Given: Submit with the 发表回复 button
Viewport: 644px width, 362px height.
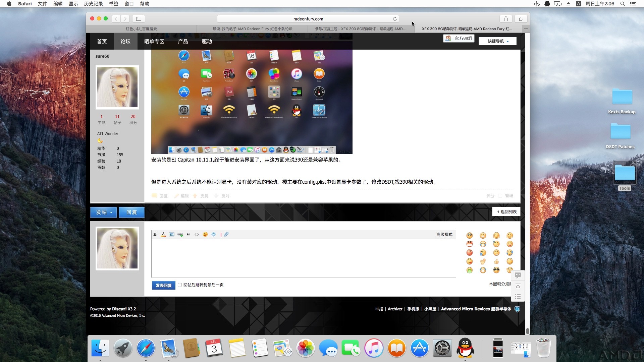Looking at the screenshot, I should click(x=163, y=285).
